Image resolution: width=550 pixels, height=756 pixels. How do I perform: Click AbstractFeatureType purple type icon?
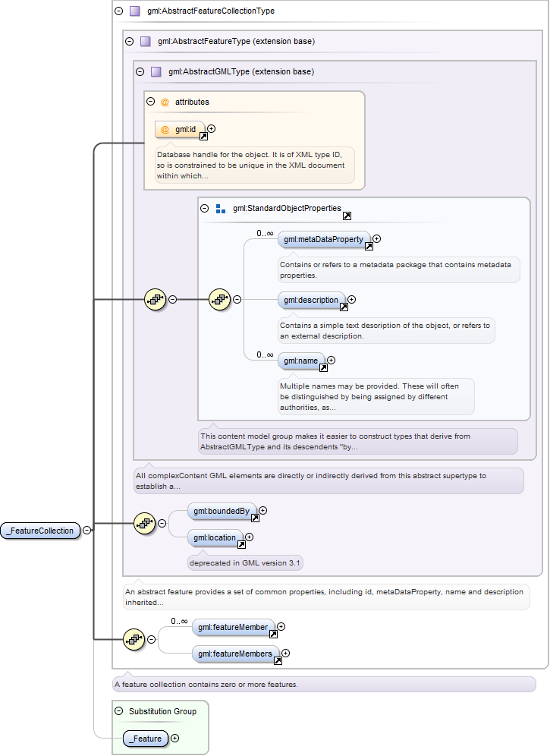click(x=146, y=41)
